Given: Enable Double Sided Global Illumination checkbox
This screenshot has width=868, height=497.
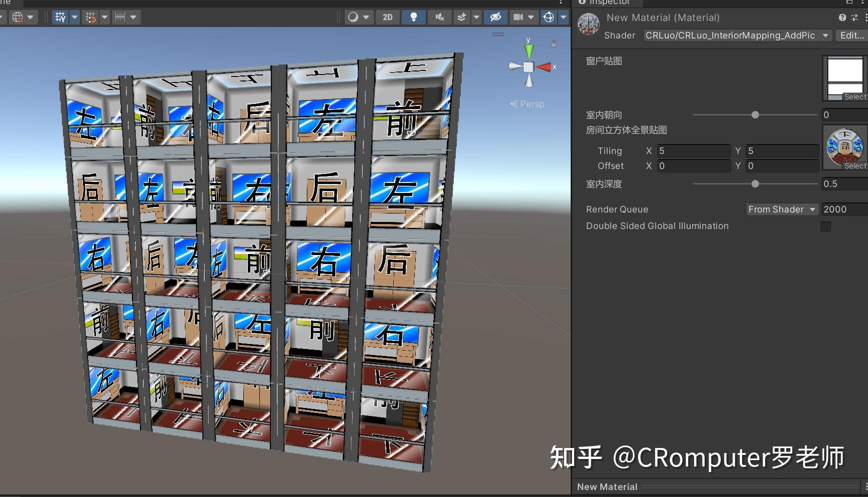Looking at the screenshot, I should tap(826, 226).
